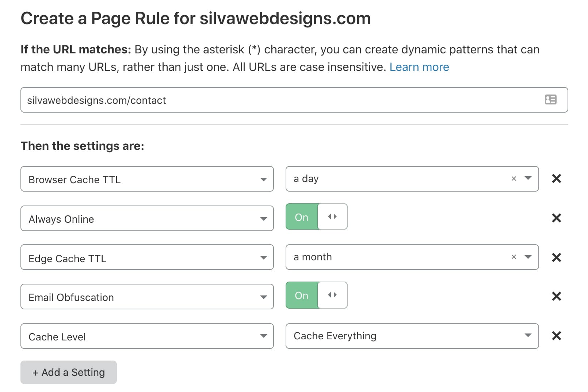Image resolution: width=588 pixels, height=392 pixels.
Task: Toggle the Always Online switch
Action: coord(316,216)
